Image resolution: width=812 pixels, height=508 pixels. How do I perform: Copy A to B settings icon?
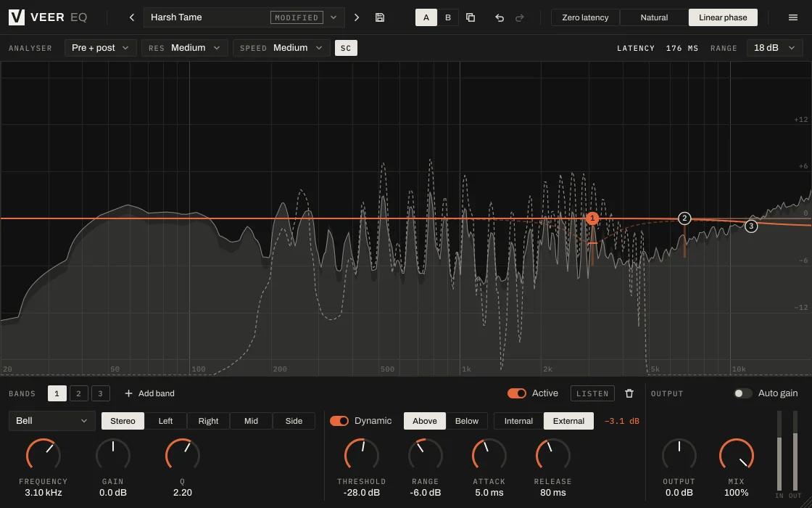click(471, 17)
